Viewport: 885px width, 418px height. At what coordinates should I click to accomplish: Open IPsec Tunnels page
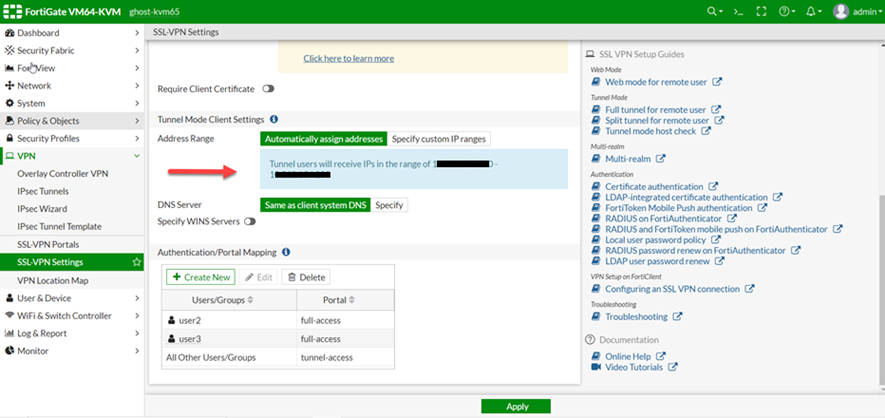pyautogui.click(x=43, y=191)
